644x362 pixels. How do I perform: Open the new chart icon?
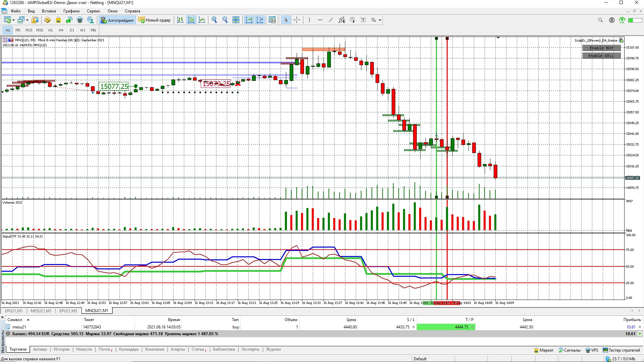pos(7,20)
